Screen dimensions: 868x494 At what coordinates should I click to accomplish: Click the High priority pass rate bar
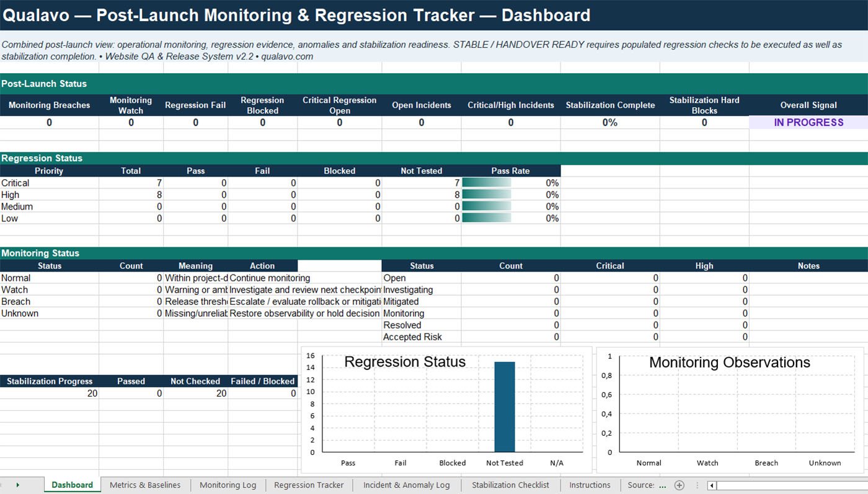coord(487,195)
